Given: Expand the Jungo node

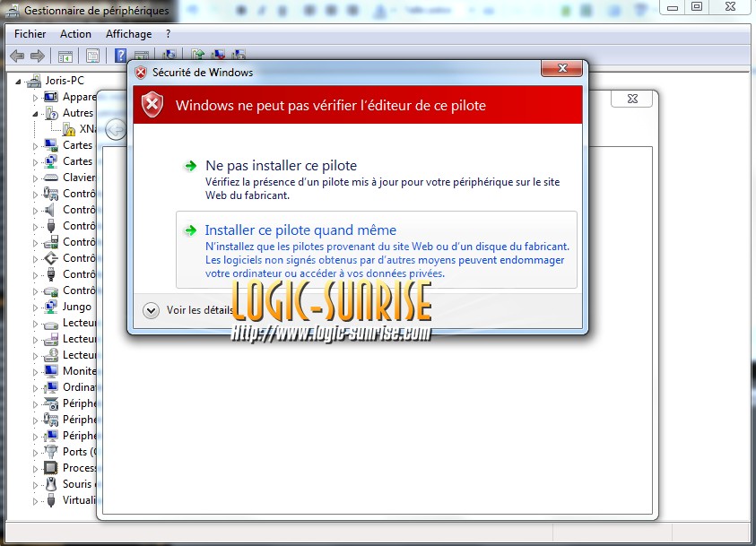Looking at the screenshot, I should click(35, 308).
